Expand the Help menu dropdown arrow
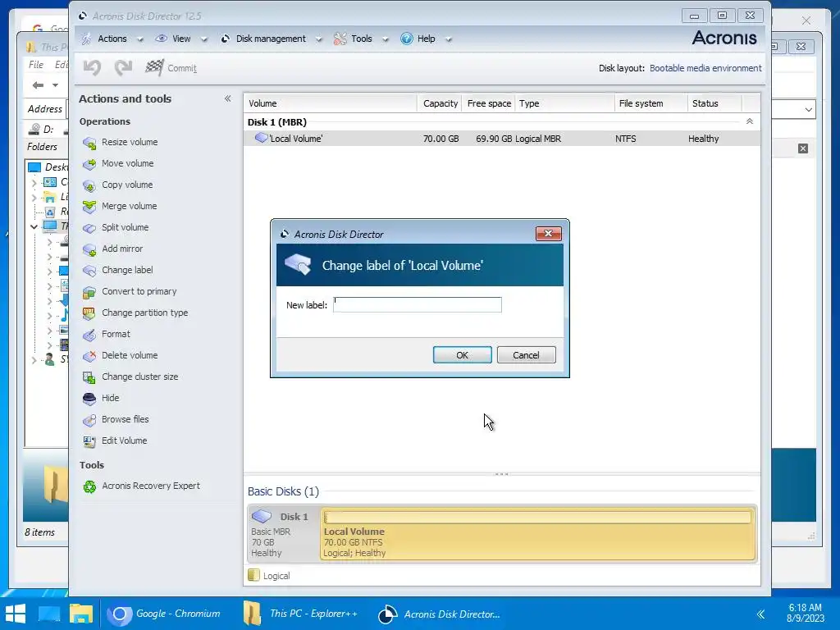 449,39
